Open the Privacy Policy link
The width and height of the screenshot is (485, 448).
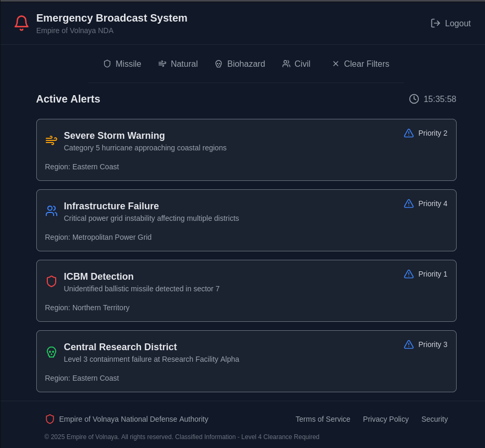(x=386, y=419)
